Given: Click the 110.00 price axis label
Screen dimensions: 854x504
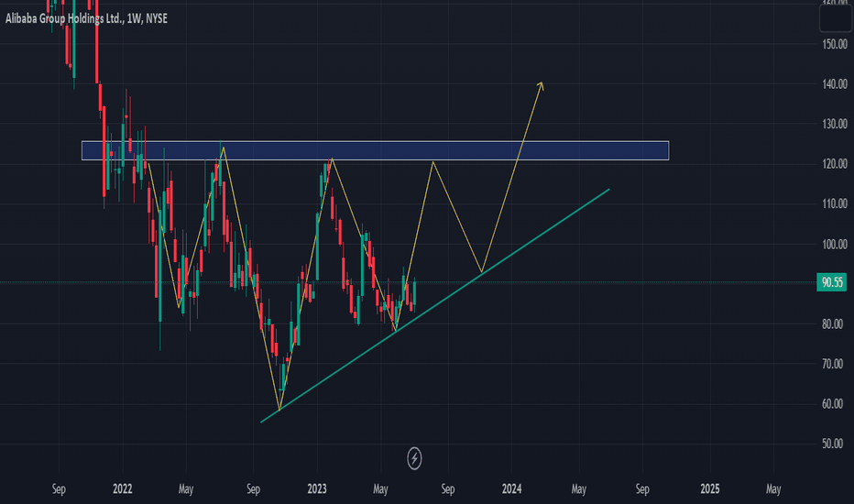Looking at the screenshot, I should click(835, 203).
